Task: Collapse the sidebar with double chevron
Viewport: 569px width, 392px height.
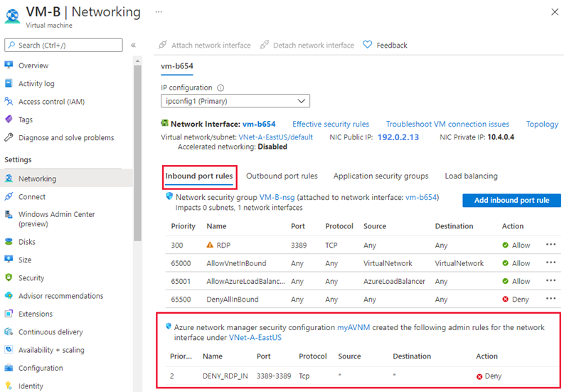Action: pyautogui.click(x=133, y=45)
